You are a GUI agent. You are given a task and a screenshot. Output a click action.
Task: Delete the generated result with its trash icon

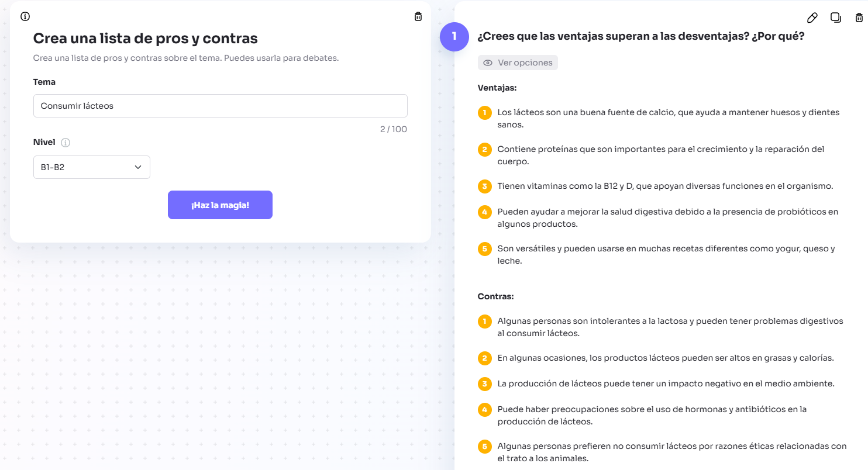859,18
